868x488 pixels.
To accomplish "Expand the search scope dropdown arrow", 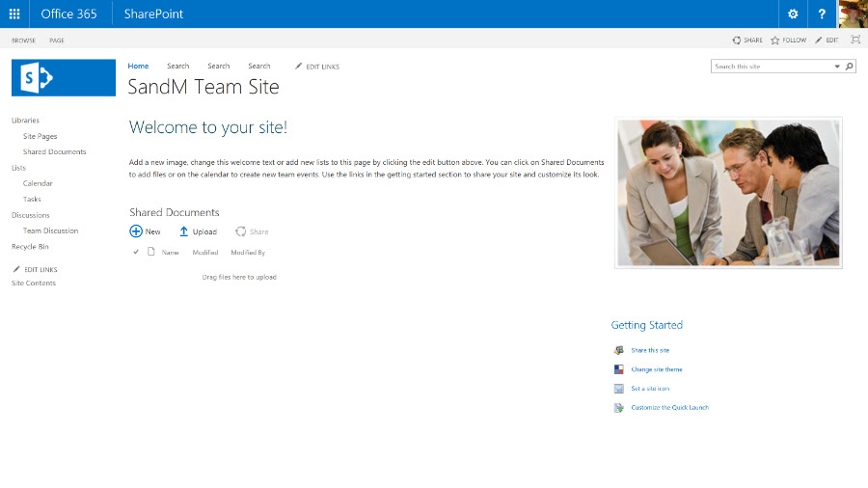I will point(837,67).
